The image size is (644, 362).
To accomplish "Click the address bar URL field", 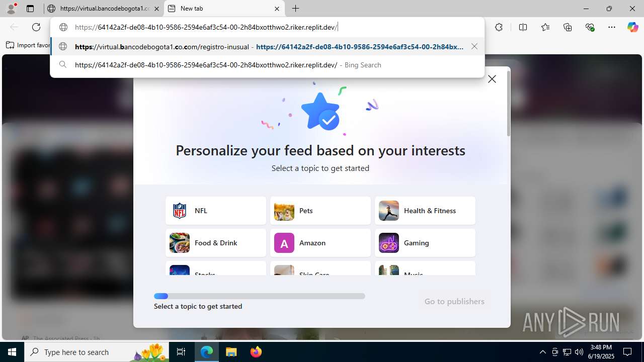I will (x=267, y=27).
